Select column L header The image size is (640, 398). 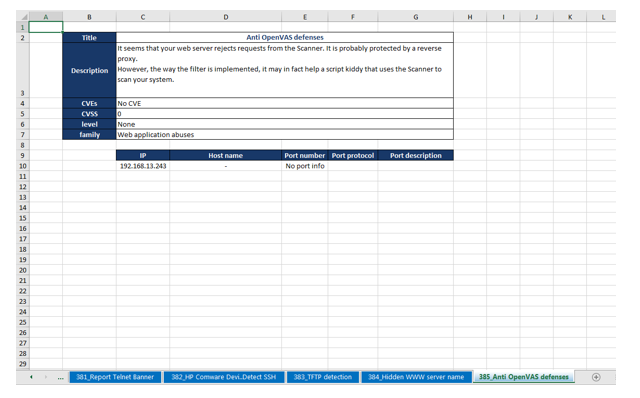pyautogui.click(x=603, y=17)
